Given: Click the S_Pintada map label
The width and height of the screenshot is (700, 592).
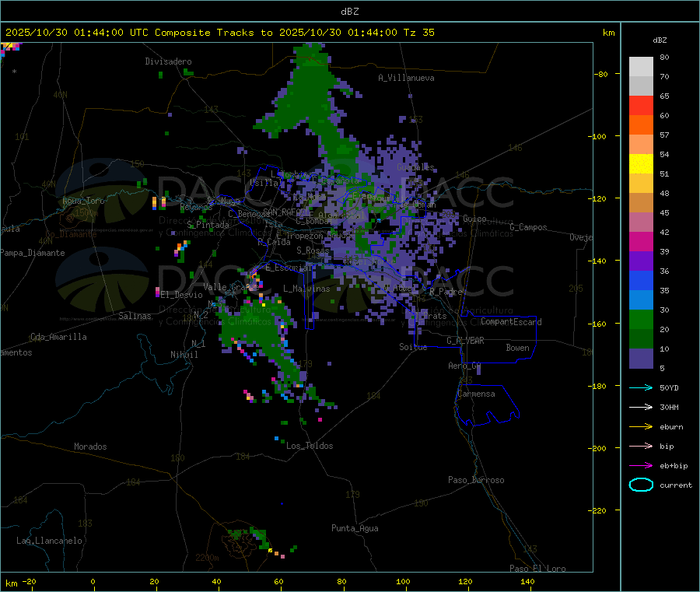Looking at the screenshot, I should pos(208,225).
